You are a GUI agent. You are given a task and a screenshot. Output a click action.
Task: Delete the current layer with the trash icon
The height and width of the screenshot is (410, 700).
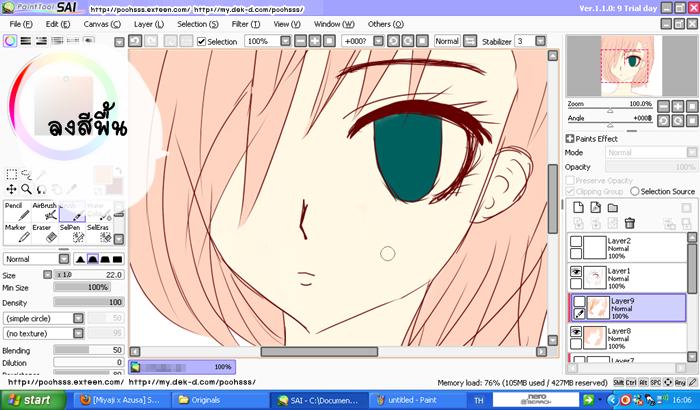(x=629, y=222)
